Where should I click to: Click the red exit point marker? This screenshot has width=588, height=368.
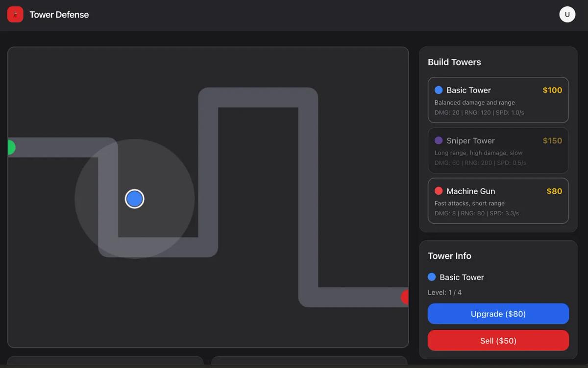click(405, 297)
